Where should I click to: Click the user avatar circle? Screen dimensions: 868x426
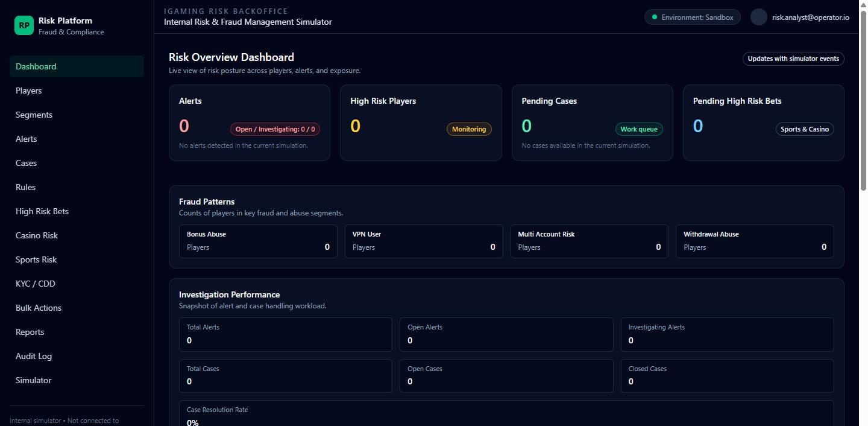(x=758, y=17)
